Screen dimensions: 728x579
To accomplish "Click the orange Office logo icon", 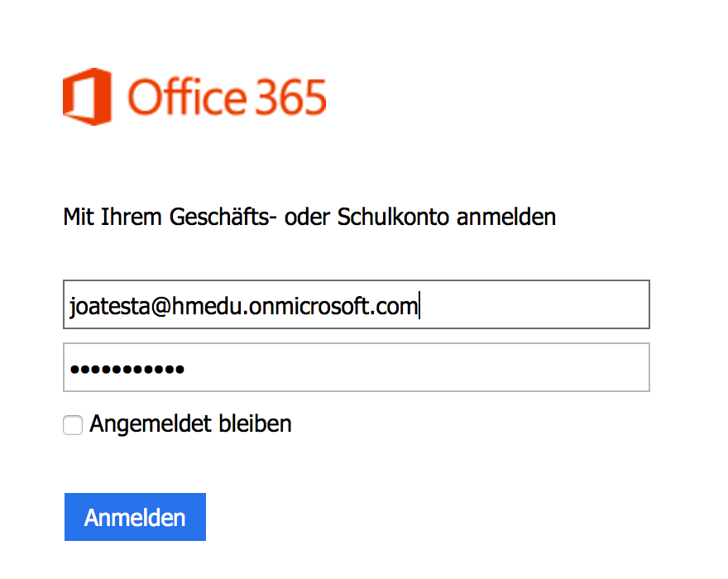I will 88,97.
